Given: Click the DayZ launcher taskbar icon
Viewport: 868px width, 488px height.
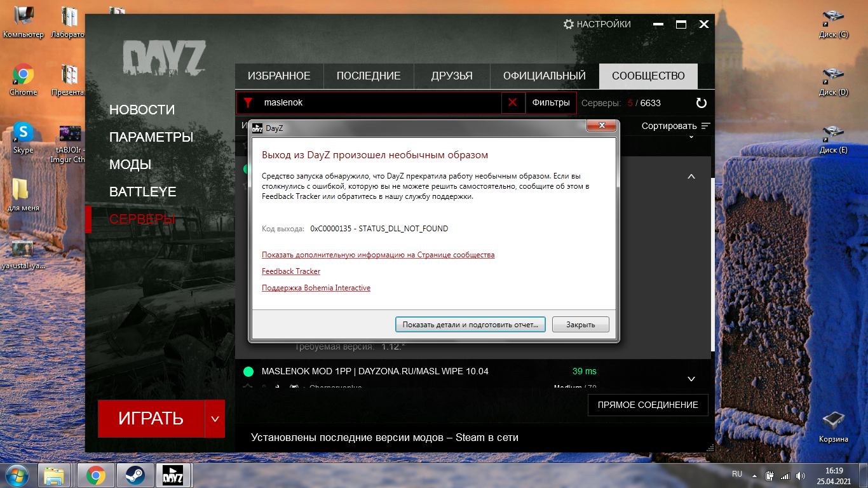Looking at the screenshot, I should pyautogui.click(x=173, y=475).
